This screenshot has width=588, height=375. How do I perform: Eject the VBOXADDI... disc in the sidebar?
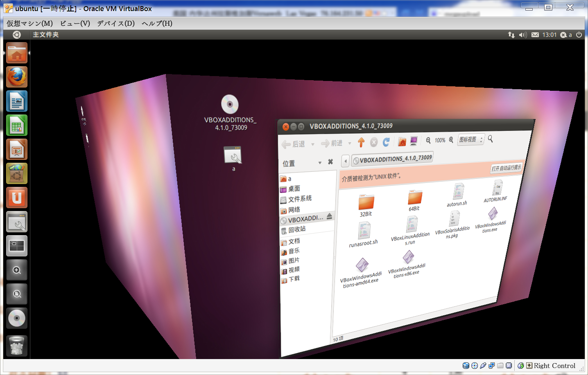(x=330, y=216)
